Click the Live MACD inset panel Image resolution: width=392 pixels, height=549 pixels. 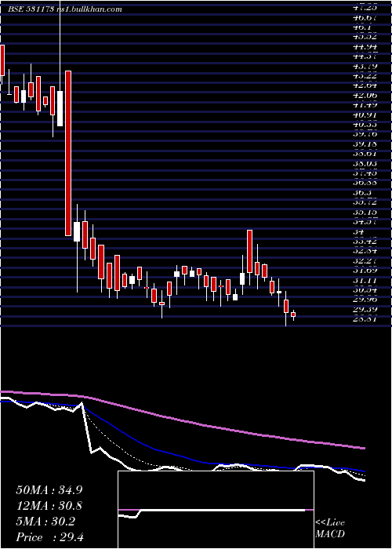[216, 510]
